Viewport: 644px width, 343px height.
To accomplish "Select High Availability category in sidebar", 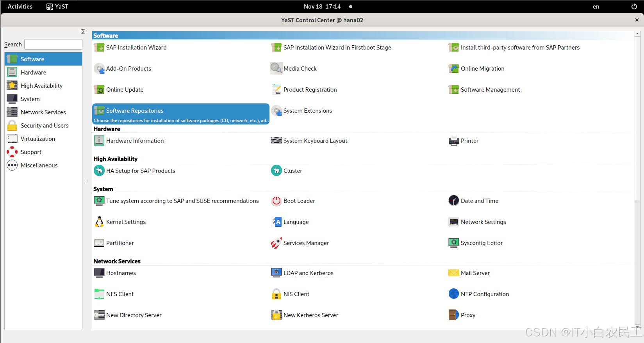I will pos(43,86).
